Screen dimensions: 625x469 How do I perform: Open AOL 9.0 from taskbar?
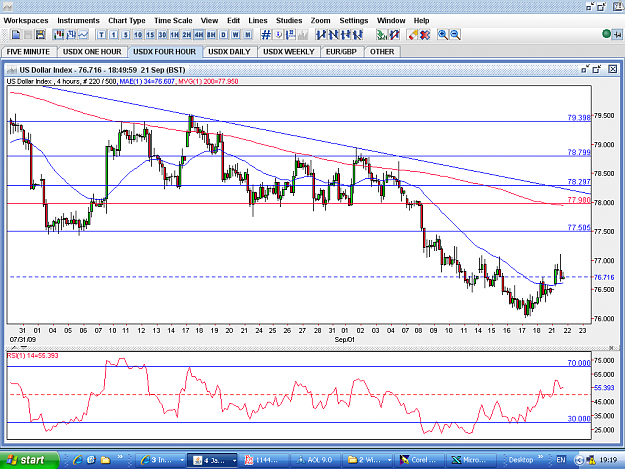click(x=315, y=460)
